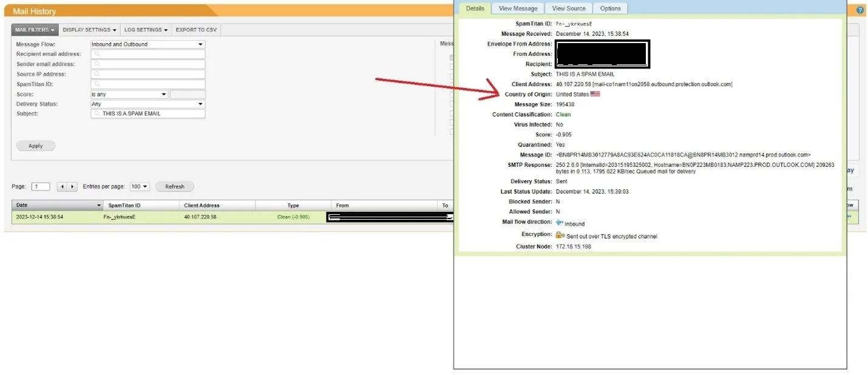The image size is (868, 375).
Task: Switch to the View Message tab
Action: click(518, 8)
